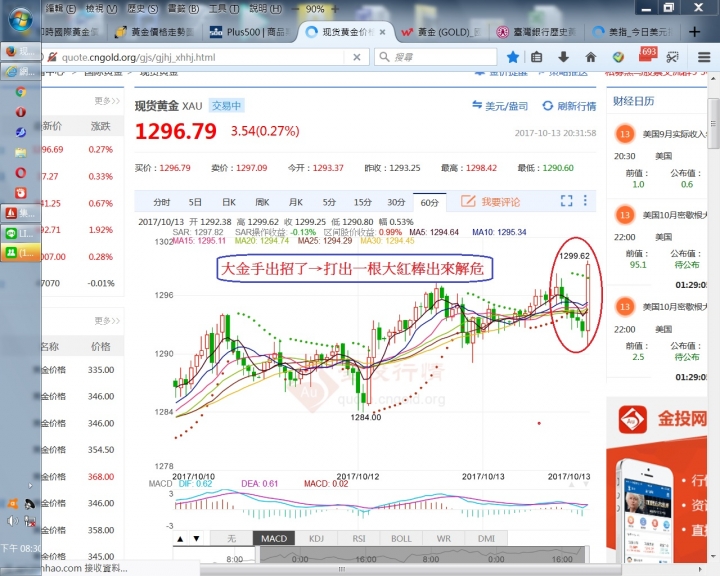Click the 搜尋 search box

point(435,57)
